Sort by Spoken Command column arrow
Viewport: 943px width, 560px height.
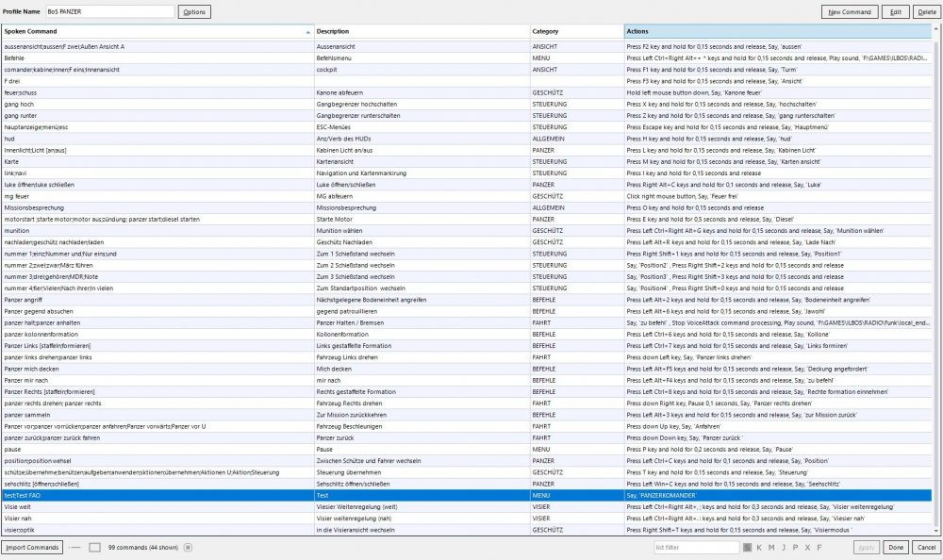[x=308, y=32]
